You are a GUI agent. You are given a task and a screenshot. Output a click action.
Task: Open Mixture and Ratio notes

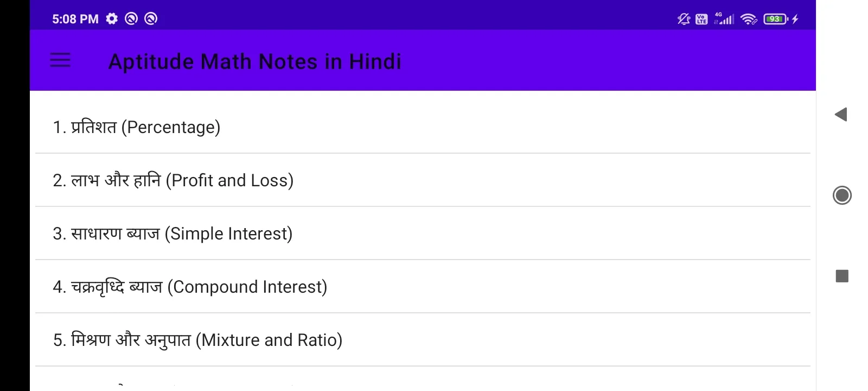coord(423,340)
